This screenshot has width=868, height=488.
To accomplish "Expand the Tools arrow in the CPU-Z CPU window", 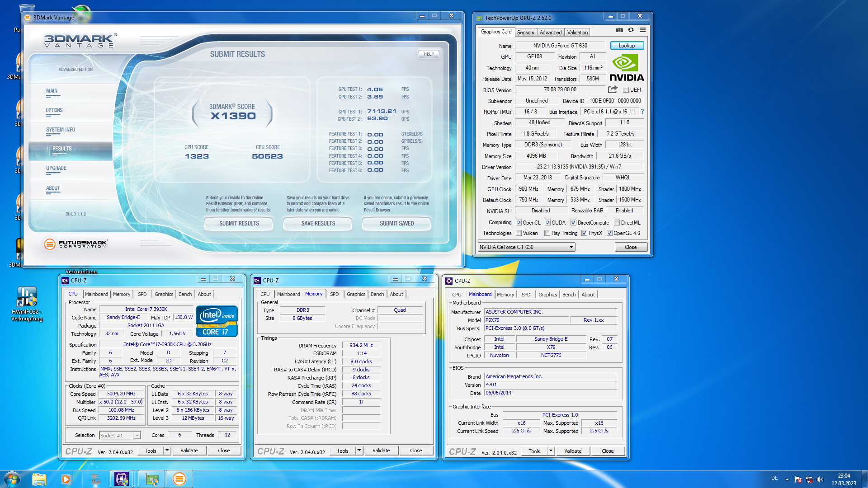I will (x=167, y=450).
